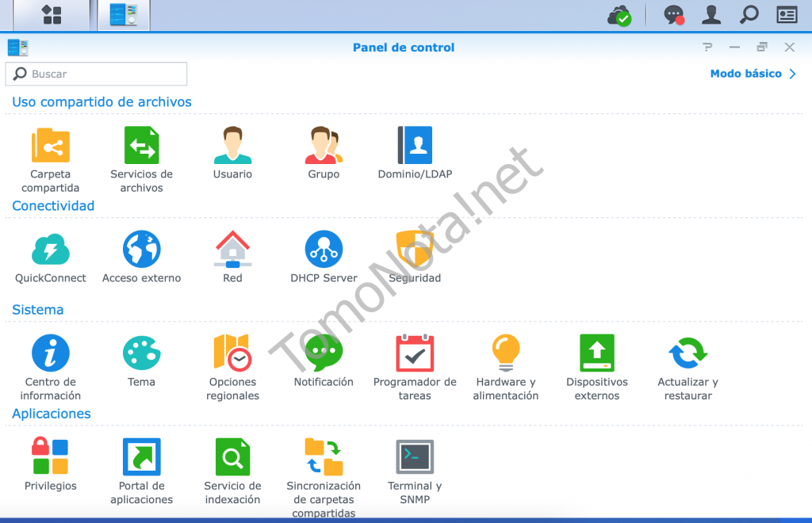Open Terminal y SNMP
Image resolution: width=812 pixels, height=523 pixels.
click(x=415, y=457)
